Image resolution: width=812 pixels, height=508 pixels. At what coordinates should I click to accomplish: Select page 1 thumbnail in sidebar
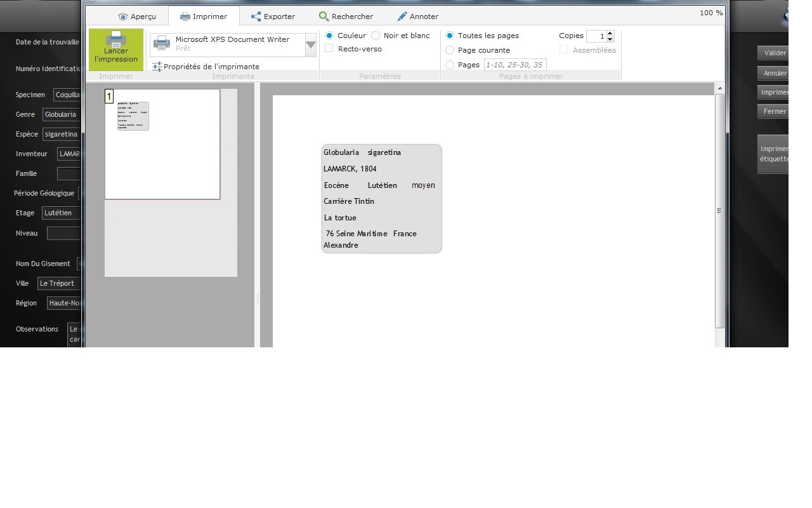pos(162,144)
